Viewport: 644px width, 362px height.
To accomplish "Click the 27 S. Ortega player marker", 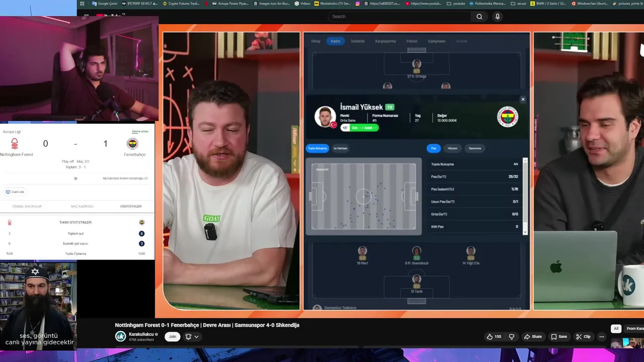I will [x=417, y=69].
